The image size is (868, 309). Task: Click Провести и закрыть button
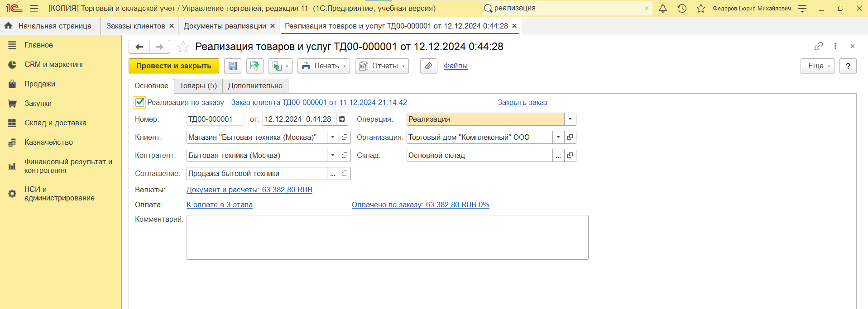pyautogui.click(x=174, y=66)
